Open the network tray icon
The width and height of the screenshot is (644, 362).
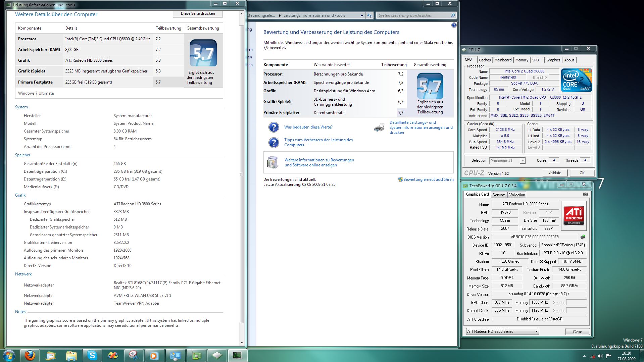593,356
